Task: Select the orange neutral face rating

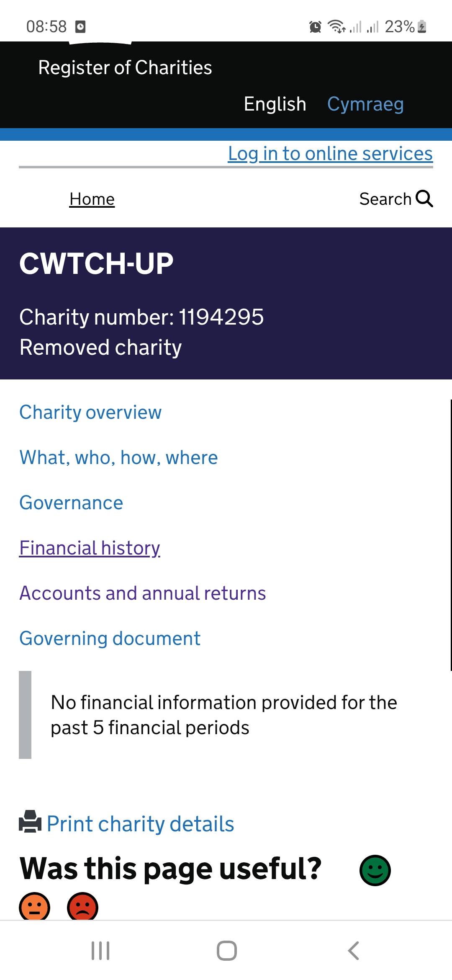Action: pos(34,906)
